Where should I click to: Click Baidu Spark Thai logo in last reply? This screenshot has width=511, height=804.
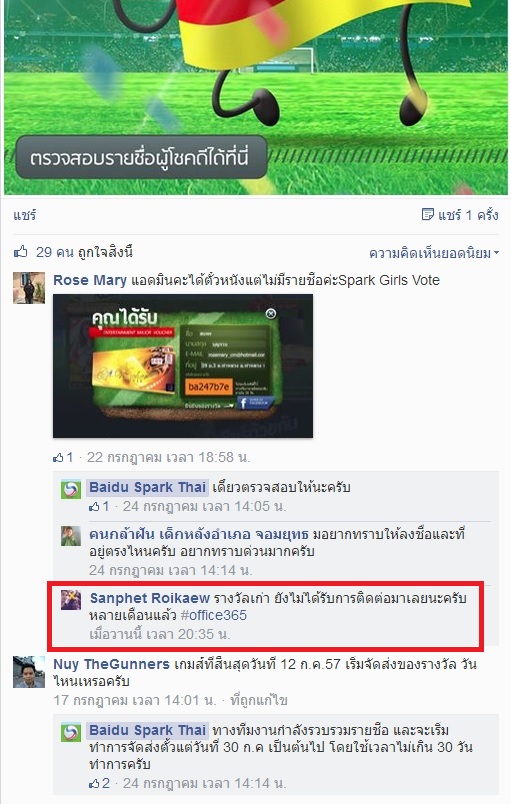tap(71, 732)
